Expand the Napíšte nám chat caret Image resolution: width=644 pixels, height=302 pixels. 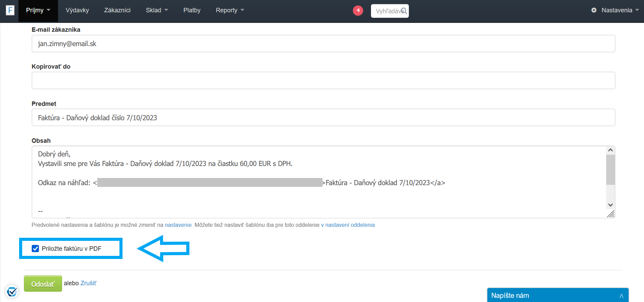click(621, 296)
